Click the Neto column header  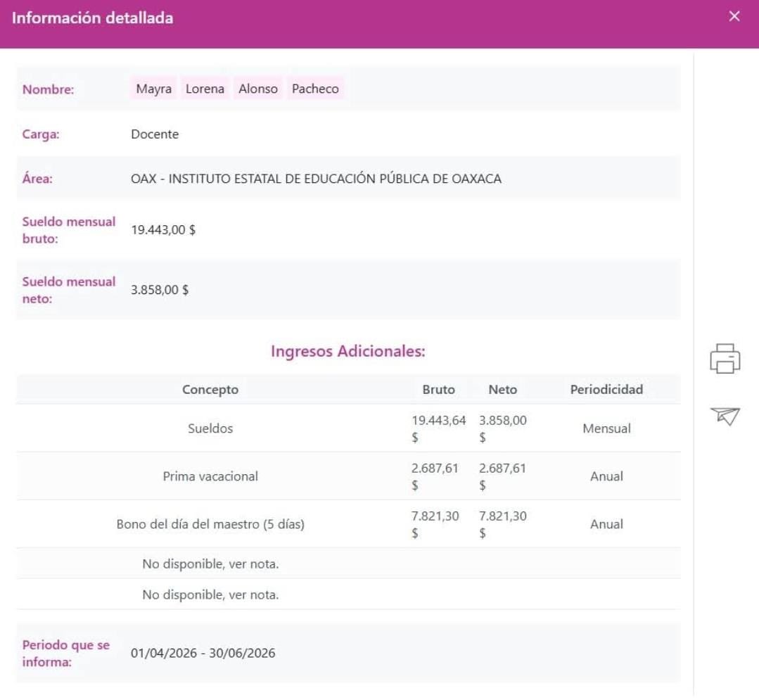[502, 389]
